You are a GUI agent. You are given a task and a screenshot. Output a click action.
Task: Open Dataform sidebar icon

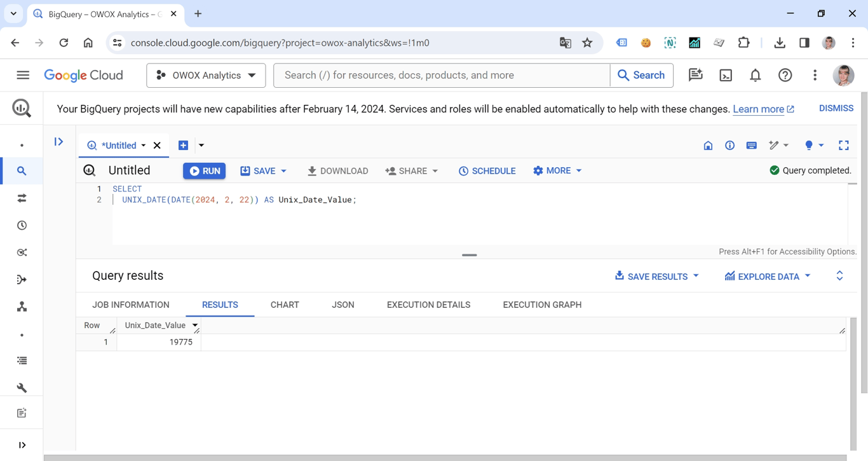point(22,280)
